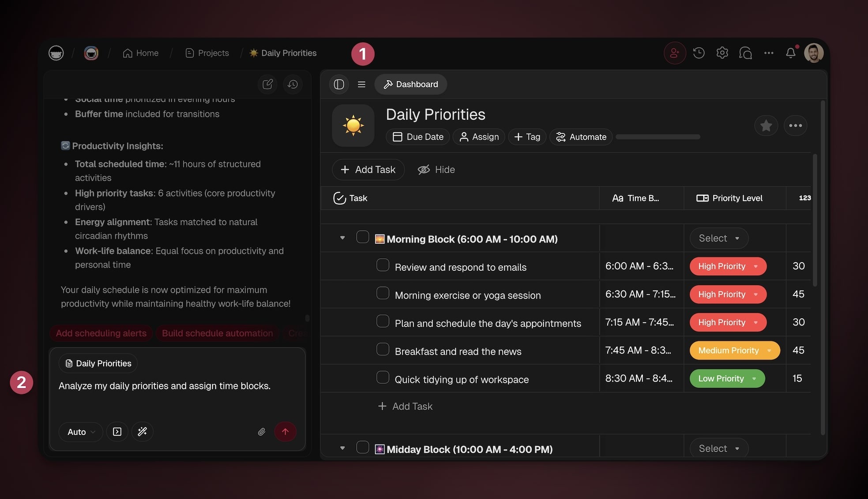Click the 'Add scheduling alerts' suggestion

tap(101, 333)
